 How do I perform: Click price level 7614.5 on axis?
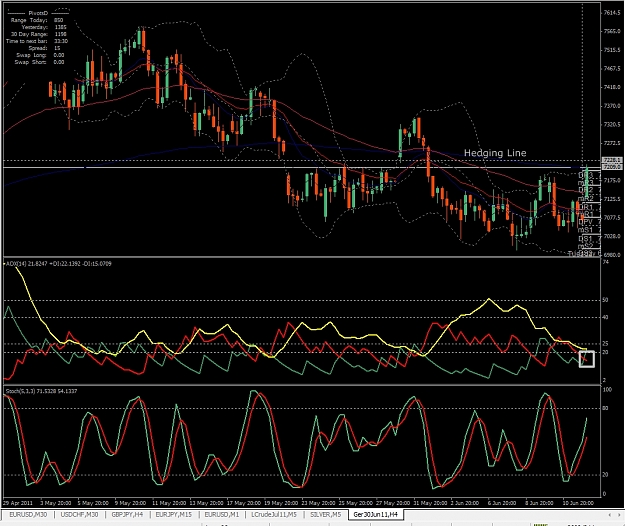[612, 13]
